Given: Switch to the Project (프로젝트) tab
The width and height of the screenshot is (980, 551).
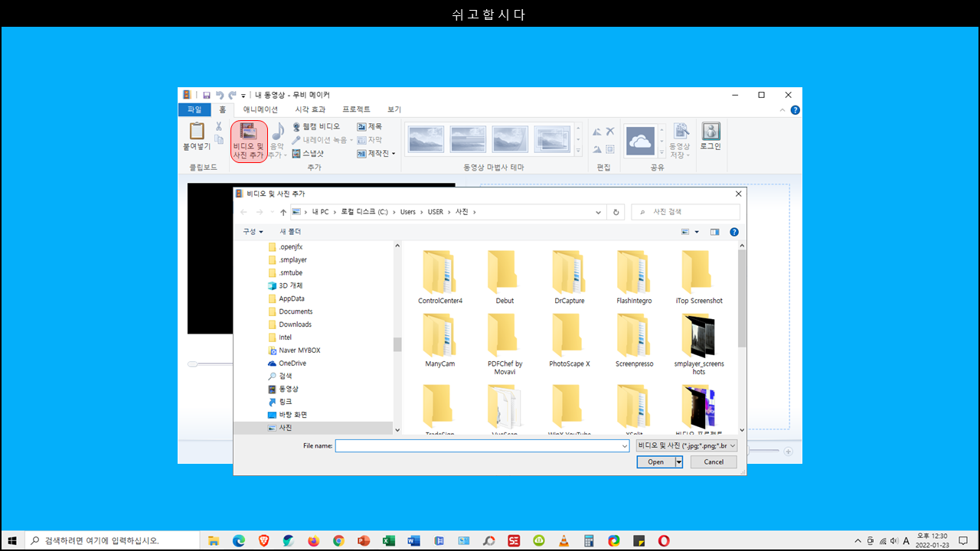Looking at the screenshot, I should point(356,109).
